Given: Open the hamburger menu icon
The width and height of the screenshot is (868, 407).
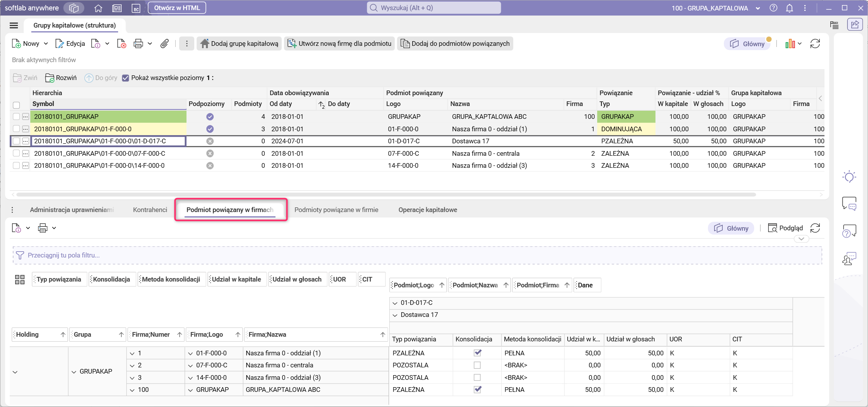Looking at the screenshot, I should (x=14, y=26).
